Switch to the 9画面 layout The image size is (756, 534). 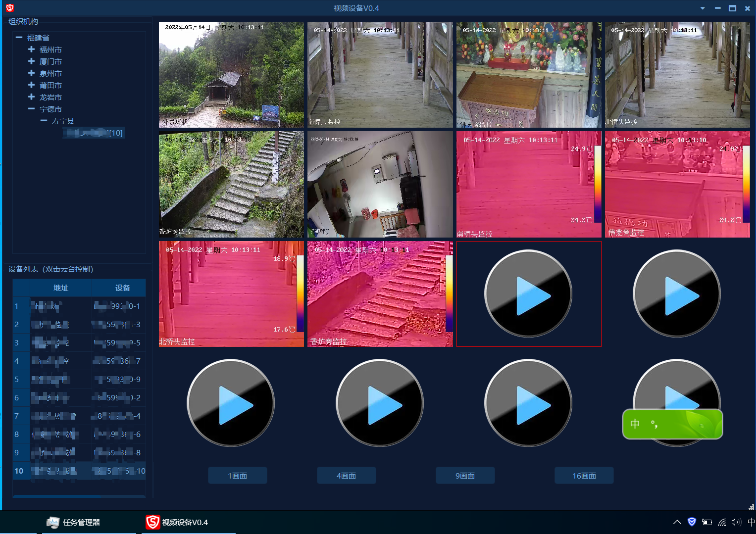click(465, 475)
